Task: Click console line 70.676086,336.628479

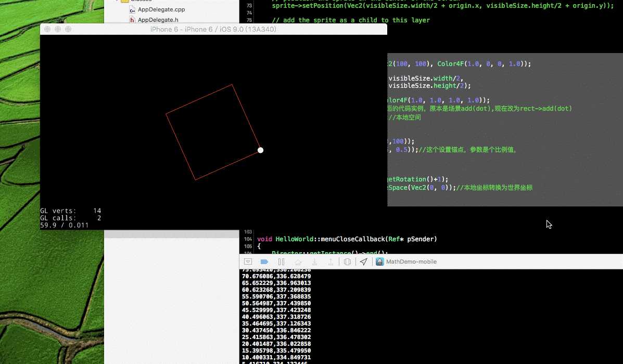Action: (276, 276)
